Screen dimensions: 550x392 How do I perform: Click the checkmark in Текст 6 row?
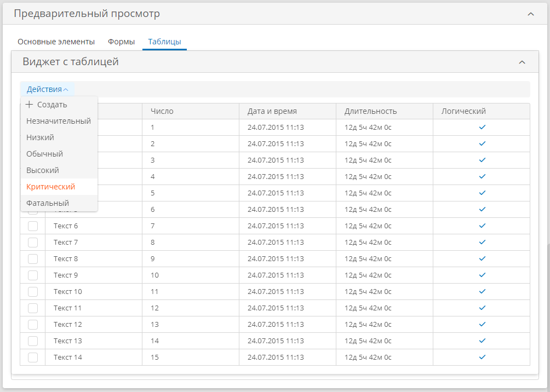pos(482,226)
